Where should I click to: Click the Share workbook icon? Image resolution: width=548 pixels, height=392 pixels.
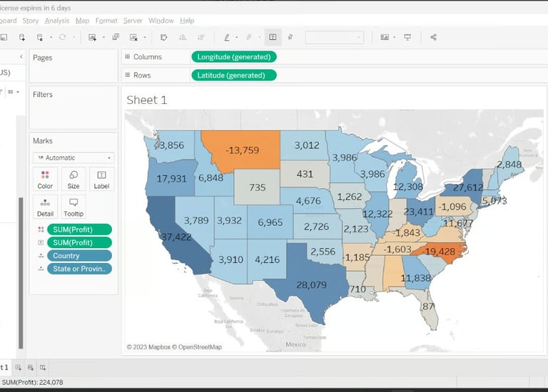point(433,37)
